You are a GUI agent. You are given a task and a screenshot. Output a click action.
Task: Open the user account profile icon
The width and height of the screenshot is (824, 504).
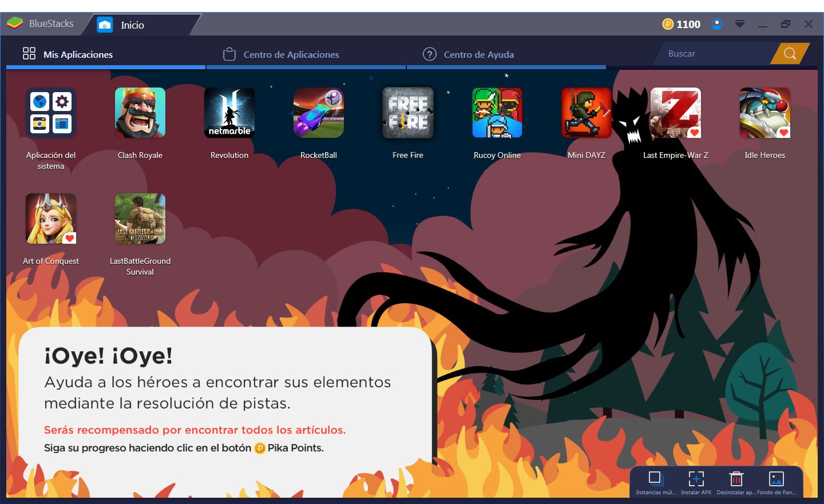point(717,24)
